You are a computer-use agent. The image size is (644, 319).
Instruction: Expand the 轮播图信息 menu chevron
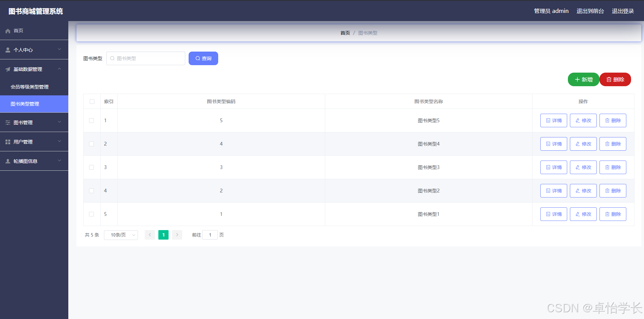pos(59,161)
